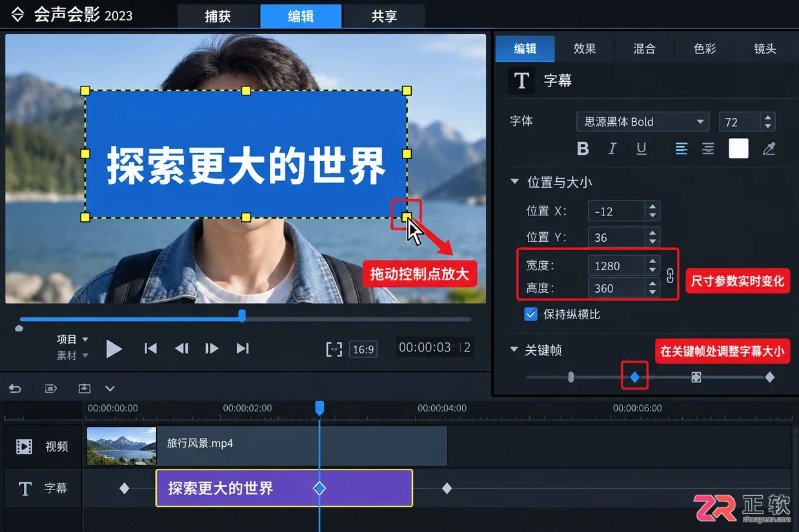
Task: Open the 思源黑体 Bold font dropdown
Action: [643, 122]
